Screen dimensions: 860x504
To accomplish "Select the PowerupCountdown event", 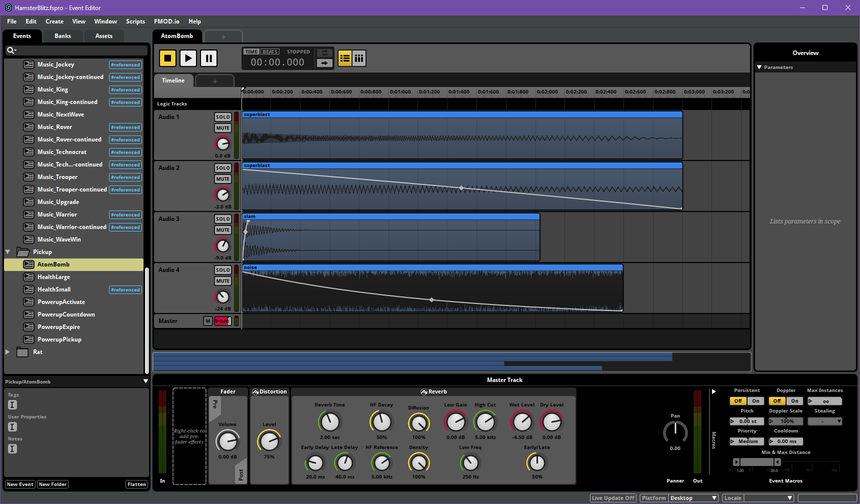I will coord(66,314).
